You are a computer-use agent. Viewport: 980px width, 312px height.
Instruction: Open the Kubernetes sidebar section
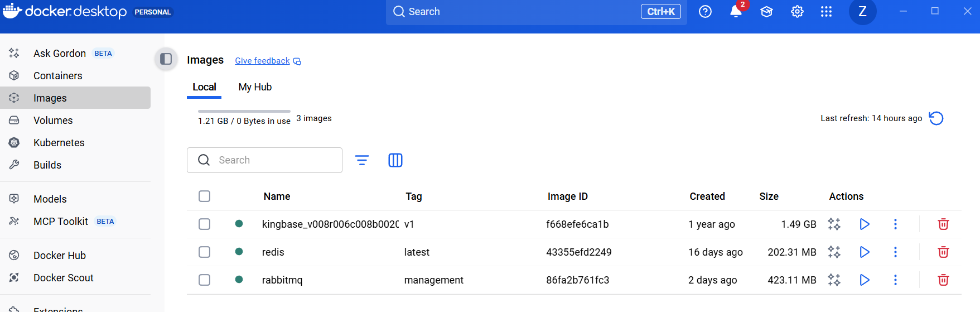click(x=75, y=142)
